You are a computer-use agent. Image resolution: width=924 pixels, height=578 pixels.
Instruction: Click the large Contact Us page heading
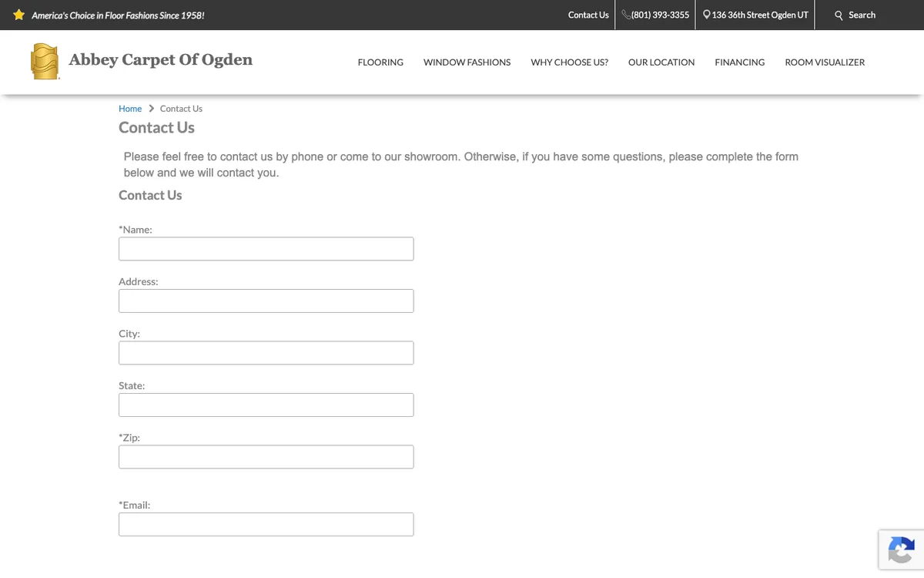156,128
